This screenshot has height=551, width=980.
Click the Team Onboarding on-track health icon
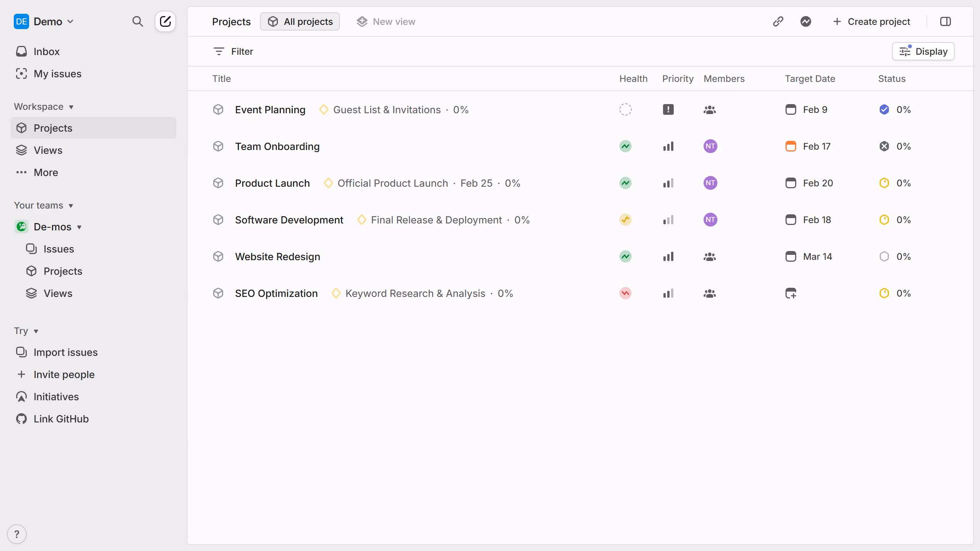(626, 146)
